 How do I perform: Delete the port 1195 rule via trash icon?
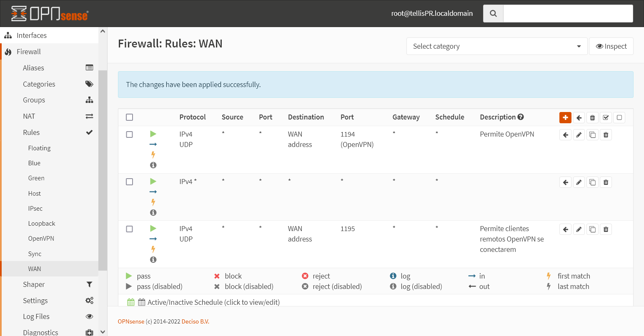pos(606,229)
